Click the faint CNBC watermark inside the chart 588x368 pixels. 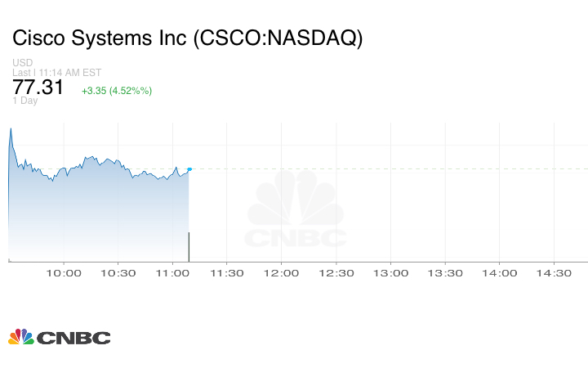[x=296, y=214]
